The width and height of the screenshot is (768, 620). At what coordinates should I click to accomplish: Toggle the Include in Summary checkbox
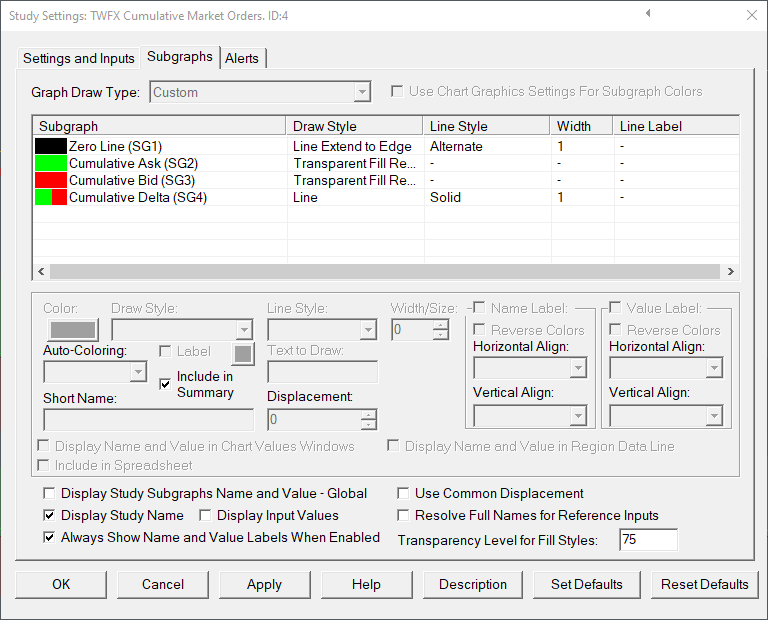point(166,384)
